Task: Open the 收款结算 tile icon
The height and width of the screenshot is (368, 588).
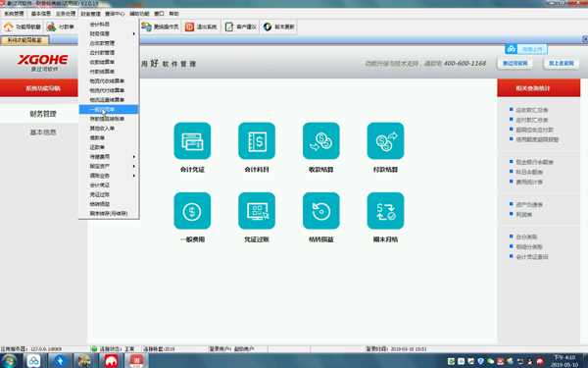Action: tap(321, 140)
